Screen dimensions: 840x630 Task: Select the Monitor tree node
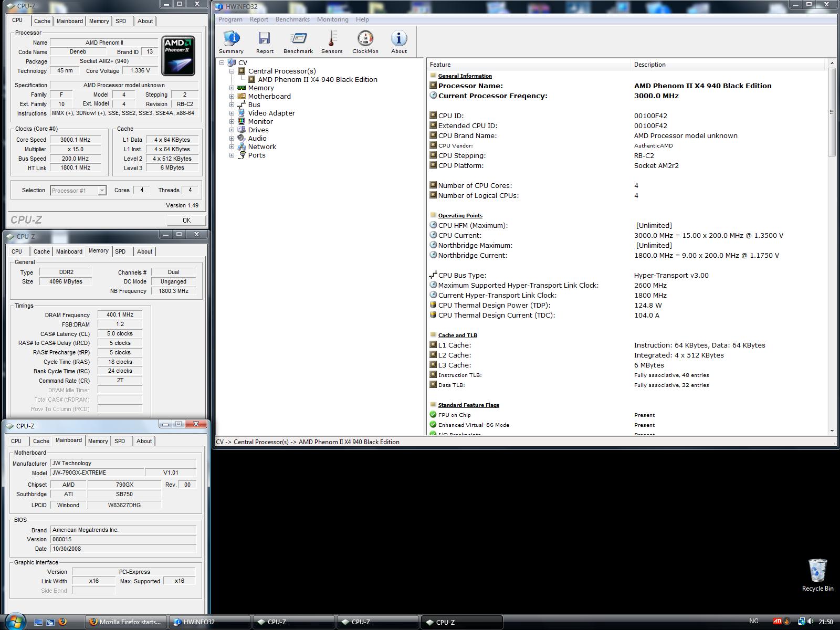tap(260, 122)
